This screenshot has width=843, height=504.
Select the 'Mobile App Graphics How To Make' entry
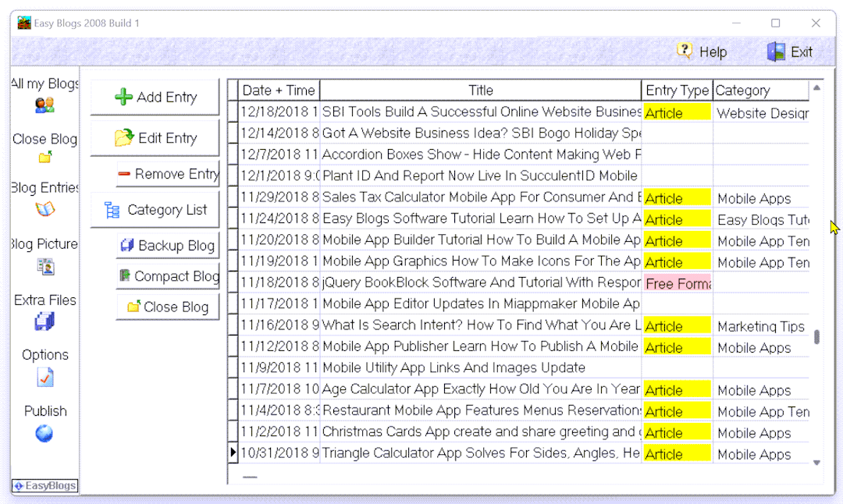pyautogui.click(x=481, y=261)
